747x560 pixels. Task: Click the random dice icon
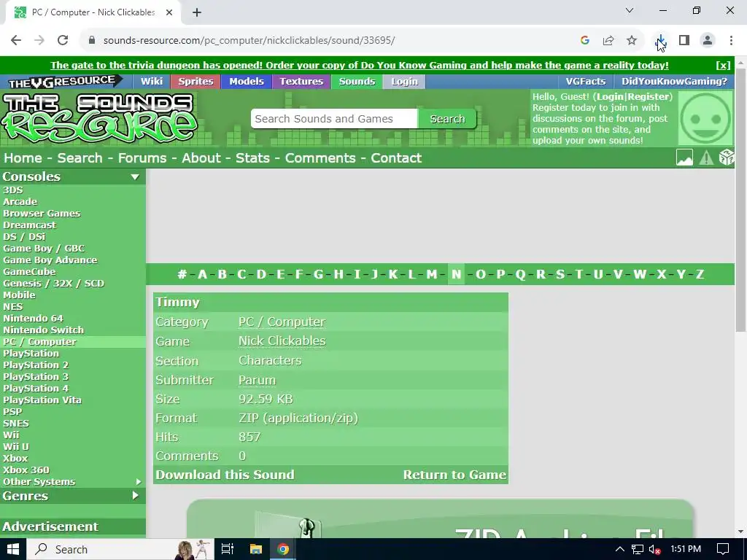[x=726, y=157]
